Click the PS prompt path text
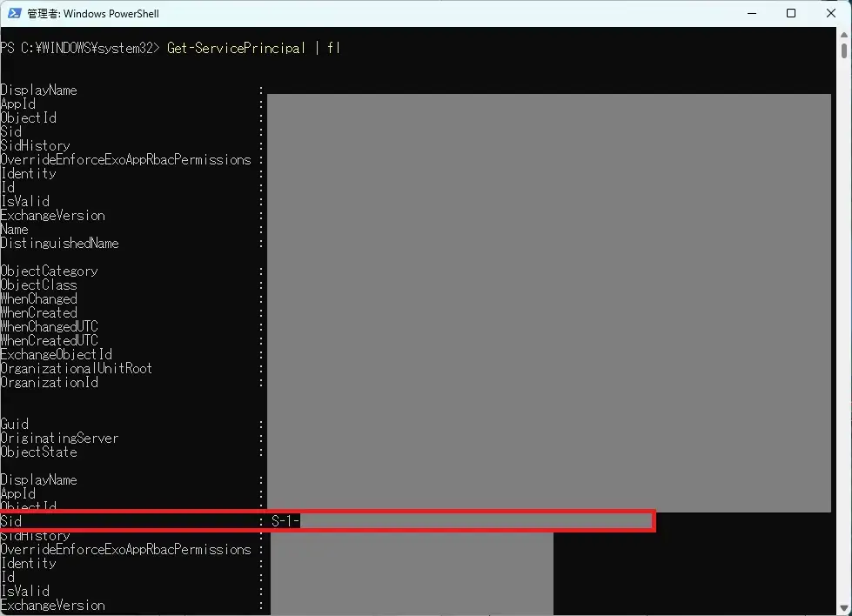Viewport: 852px width, 616px height. (x=80, y=48)
